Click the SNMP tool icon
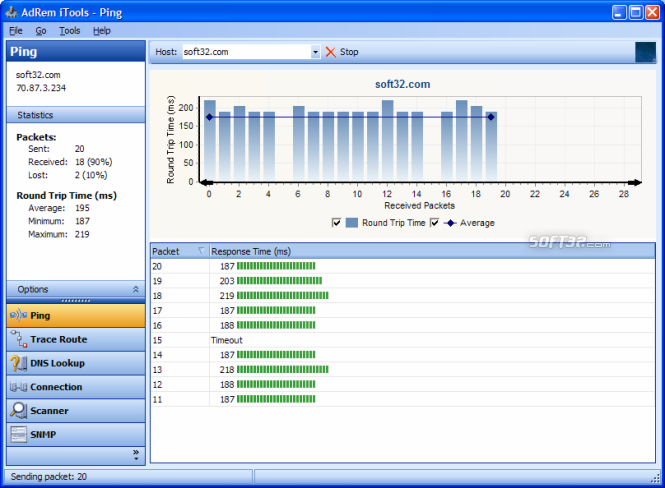The image size is (665, 488). pos(18,434)
